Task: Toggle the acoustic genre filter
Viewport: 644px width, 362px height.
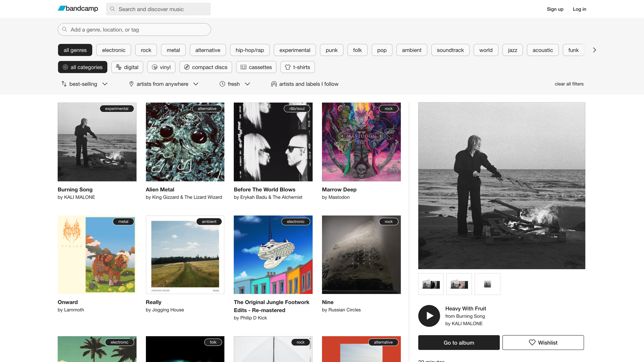Action: point(543,50)
